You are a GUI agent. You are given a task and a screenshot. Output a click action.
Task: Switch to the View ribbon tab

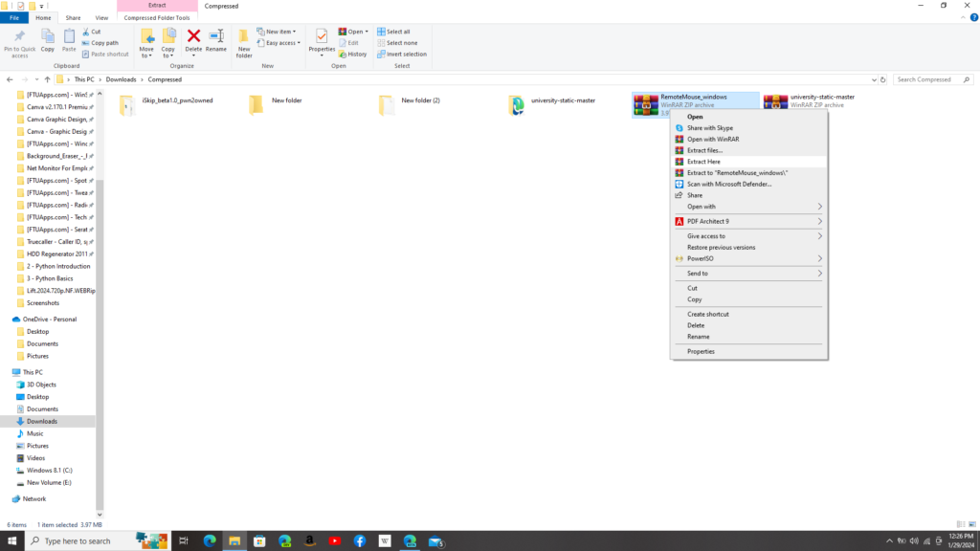click(x=101, y=18)
